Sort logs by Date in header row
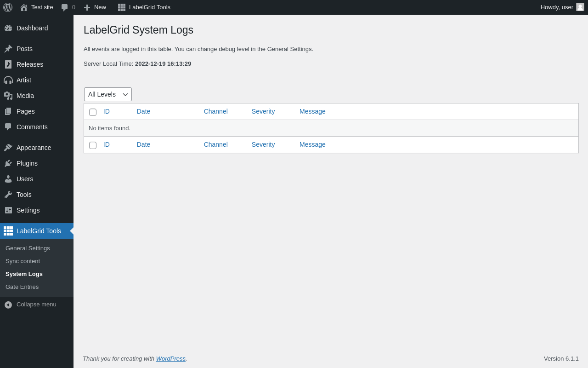This screenshot has height=368, width=588. [143, 111]
